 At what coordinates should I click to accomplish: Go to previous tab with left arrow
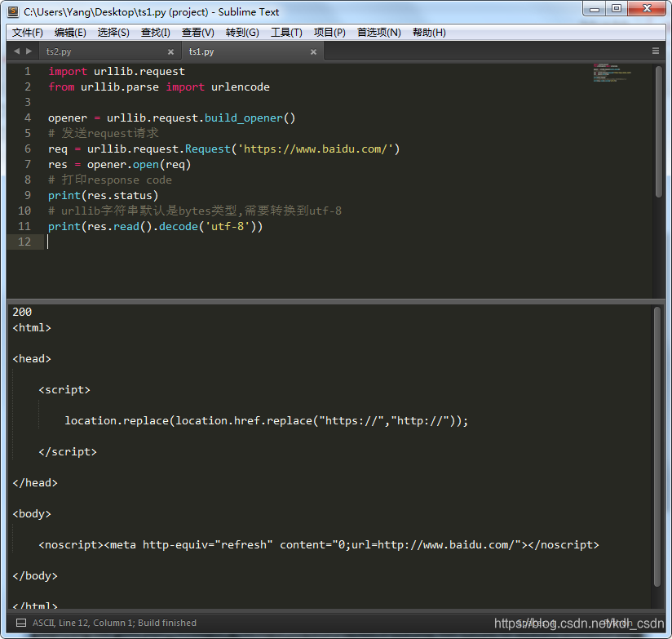pos(16,51)
